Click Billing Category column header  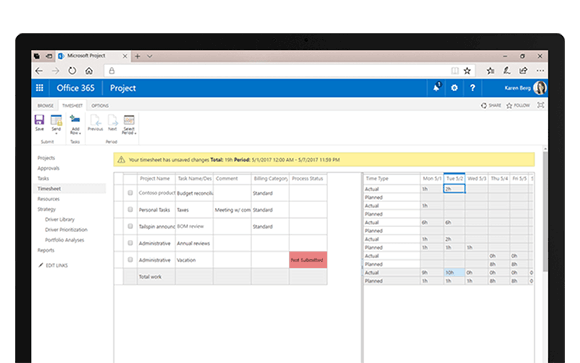(270, 178)
